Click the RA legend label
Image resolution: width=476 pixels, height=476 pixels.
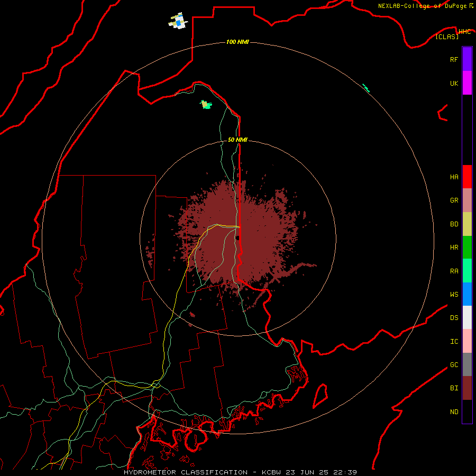click(454, 271)
